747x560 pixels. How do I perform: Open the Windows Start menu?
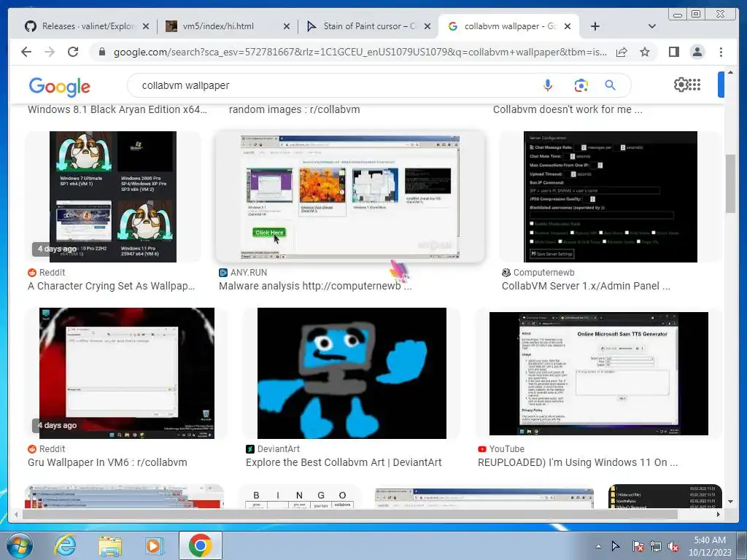[20, 545]
